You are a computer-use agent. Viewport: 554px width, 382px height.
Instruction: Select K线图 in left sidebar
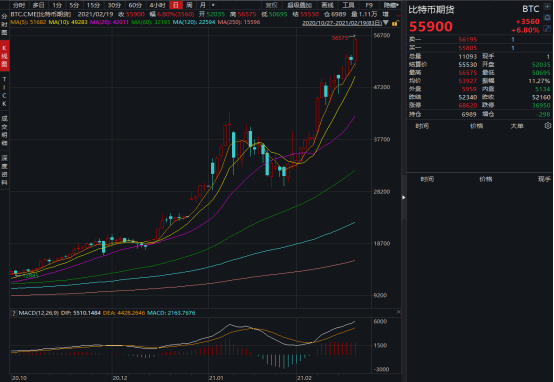[x=4, y=56]
